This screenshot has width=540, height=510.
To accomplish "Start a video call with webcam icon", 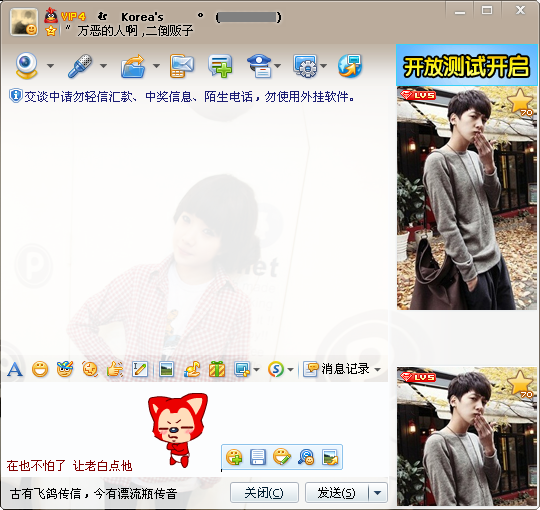I will (x=27, y=65).
